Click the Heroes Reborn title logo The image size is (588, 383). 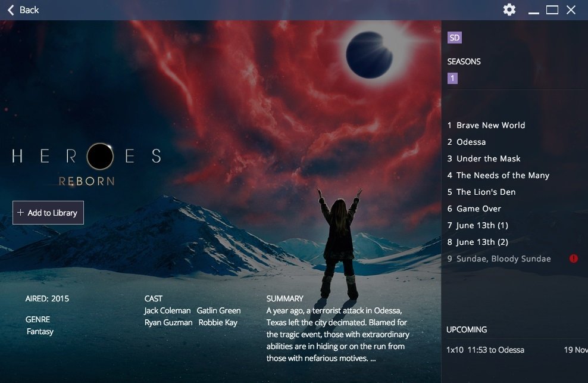click(87, 164)
